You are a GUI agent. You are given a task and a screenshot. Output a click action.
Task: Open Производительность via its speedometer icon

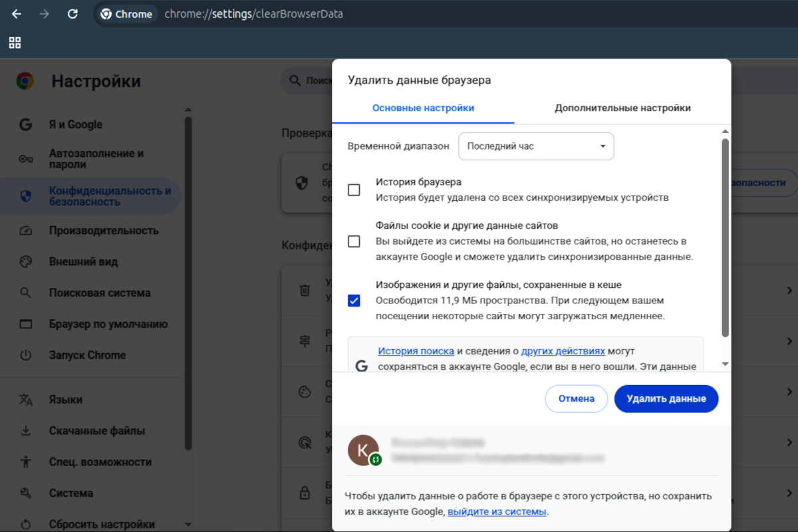tap(26, 230)
